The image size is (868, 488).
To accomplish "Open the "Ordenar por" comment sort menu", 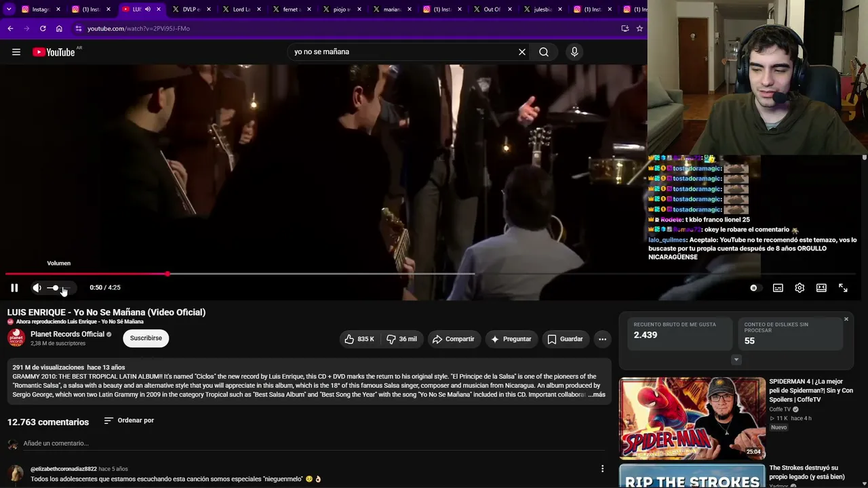I will (129, 420).
